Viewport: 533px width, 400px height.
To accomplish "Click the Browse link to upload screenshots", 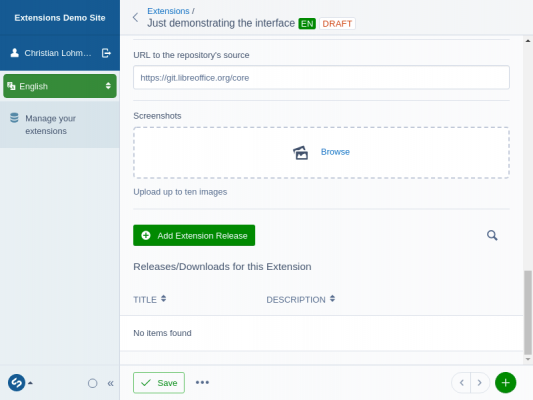I will (335, 152).
